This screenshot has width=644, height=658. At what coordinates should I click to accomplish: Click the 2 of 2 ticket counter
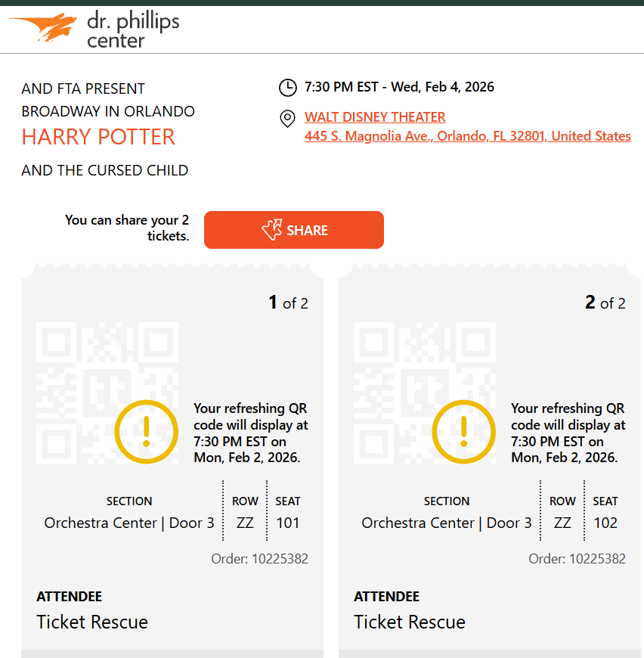point(605,303)
